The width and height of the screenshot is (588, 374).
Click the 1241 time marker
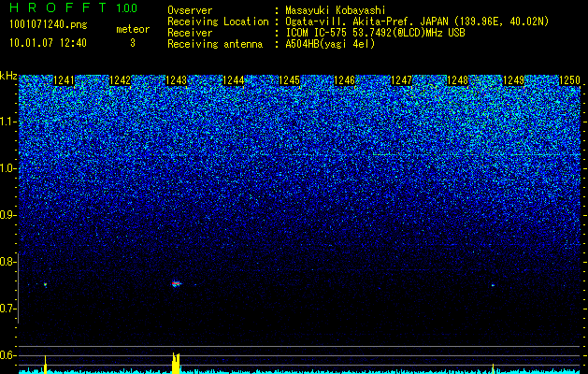[64, 80]
